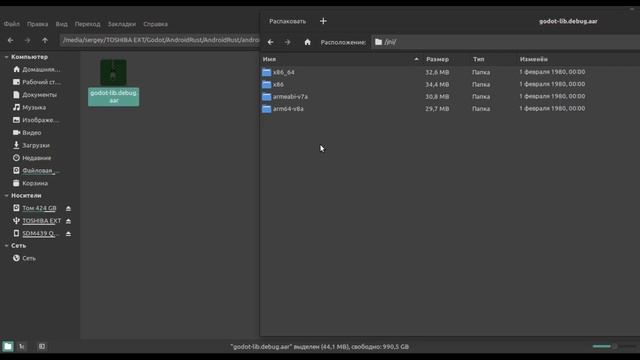
Task: Go forward in archive manager
Action: tap(288, 42)
